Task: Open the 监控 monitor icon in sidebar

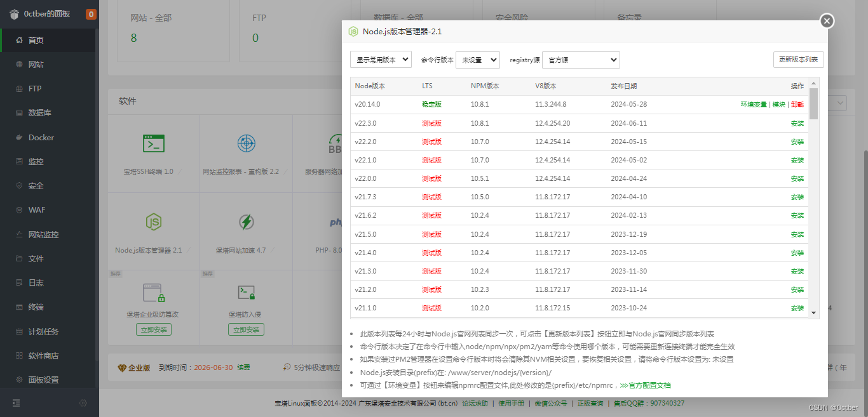Action: [19, 162]
